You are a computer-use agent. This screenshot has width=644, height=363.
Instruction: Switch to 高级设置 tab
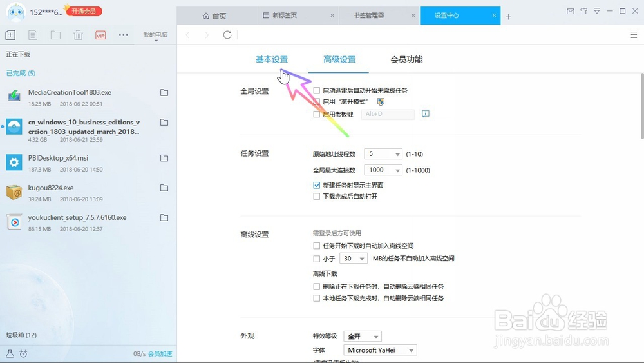pos(339,59)
